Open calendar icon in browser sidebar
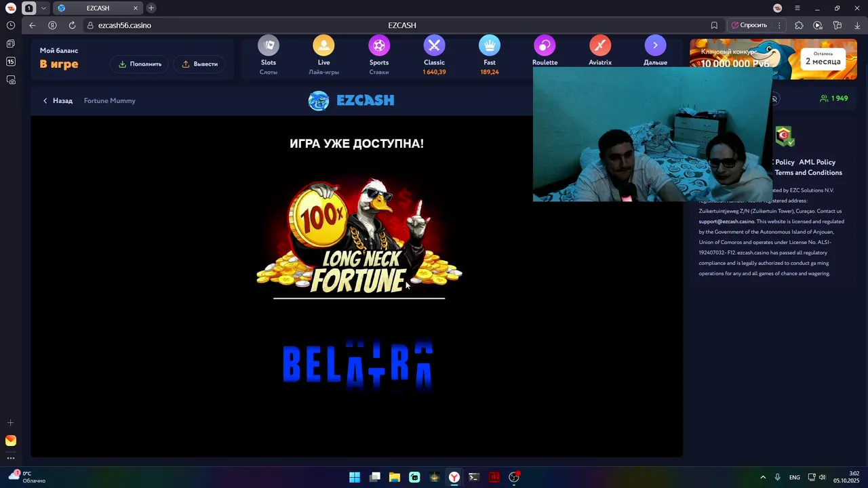This screenshot has height=488, width=868. click(11, 62)
